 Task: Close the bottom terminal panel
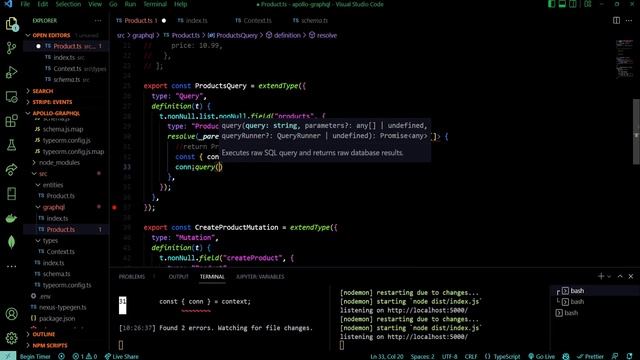click(x=631, y=276)
